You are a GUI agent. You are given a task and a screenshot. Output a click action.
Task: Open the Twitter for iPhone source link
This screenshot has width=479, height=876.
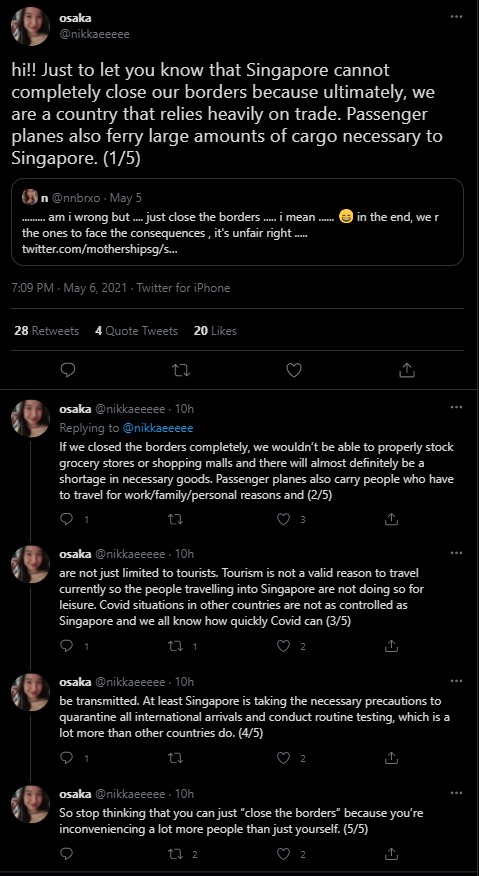coord(183,288)
